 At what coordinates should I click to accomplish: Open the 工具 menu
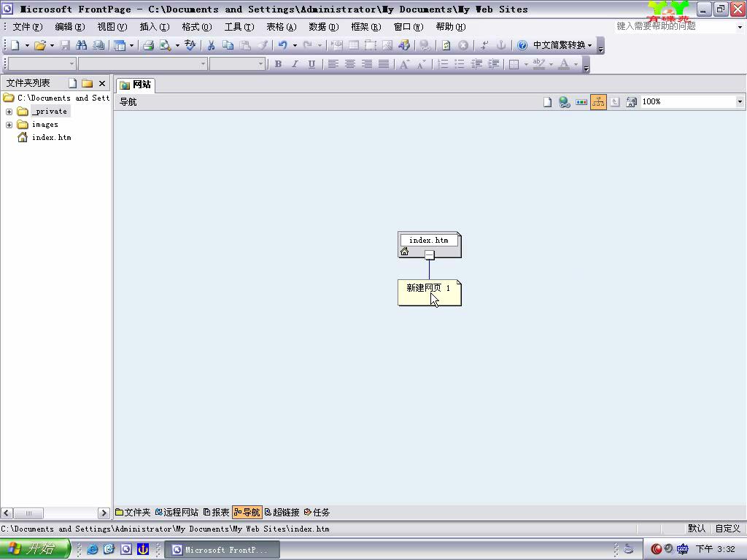(x=239, y=27)
